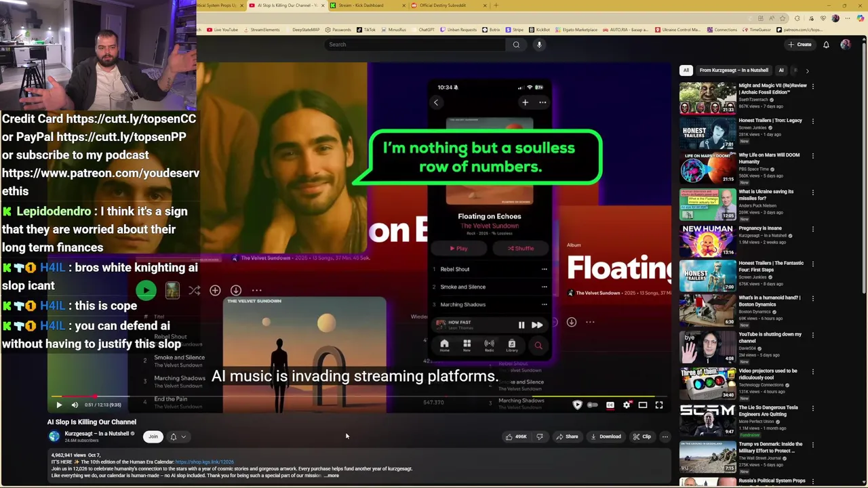
Task: Click the browser profile avatar in toolbar
Action: coord(835,18)
